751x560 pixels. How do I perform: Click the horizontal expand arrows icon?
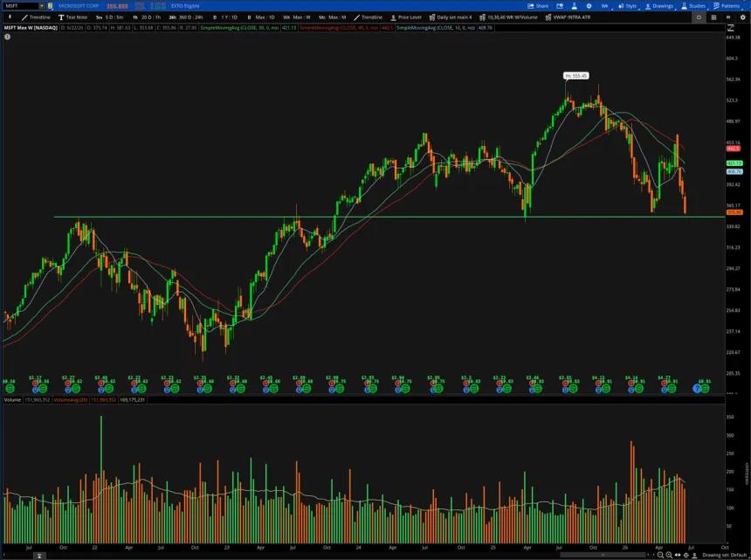(x=678, y=555)
